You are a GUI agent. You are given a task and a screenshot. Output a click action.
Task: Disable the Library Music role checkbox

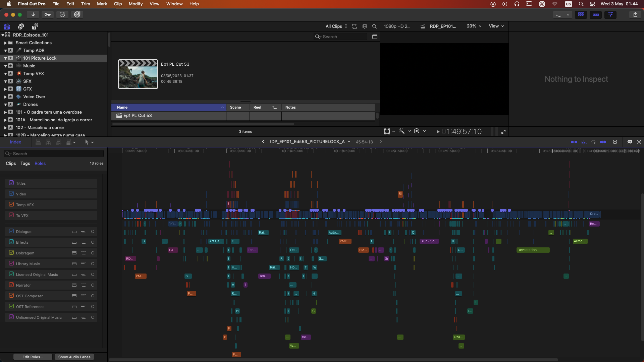(x=11, y=263)
